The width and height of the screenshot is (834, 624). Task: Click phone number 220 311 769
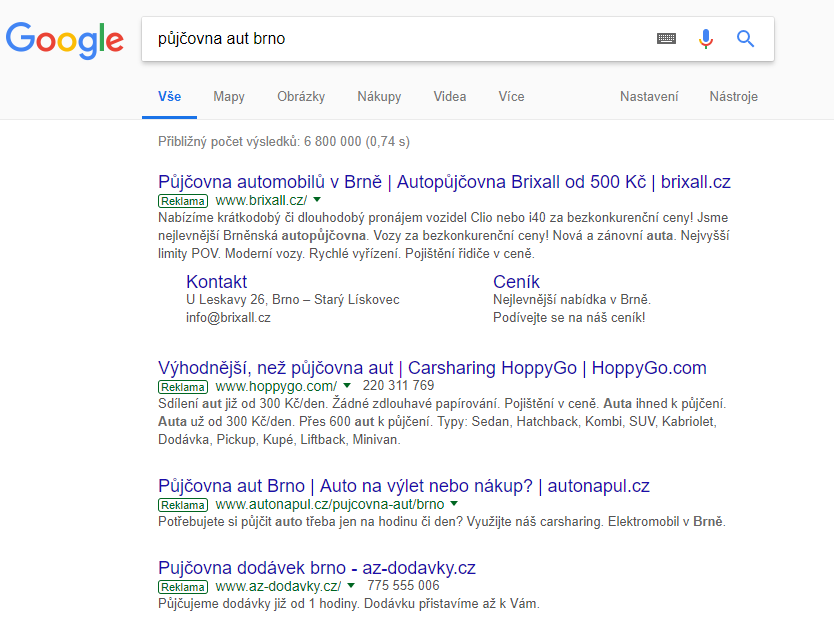pyautogui.click(x=398, y=385)
